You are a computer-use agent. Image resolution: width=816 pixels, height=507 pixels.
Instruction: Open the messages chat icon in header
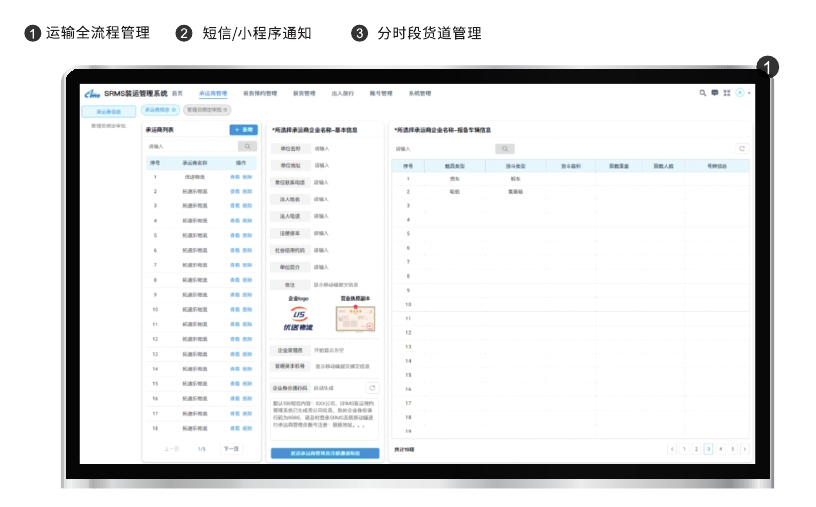[x=715, y=93]
